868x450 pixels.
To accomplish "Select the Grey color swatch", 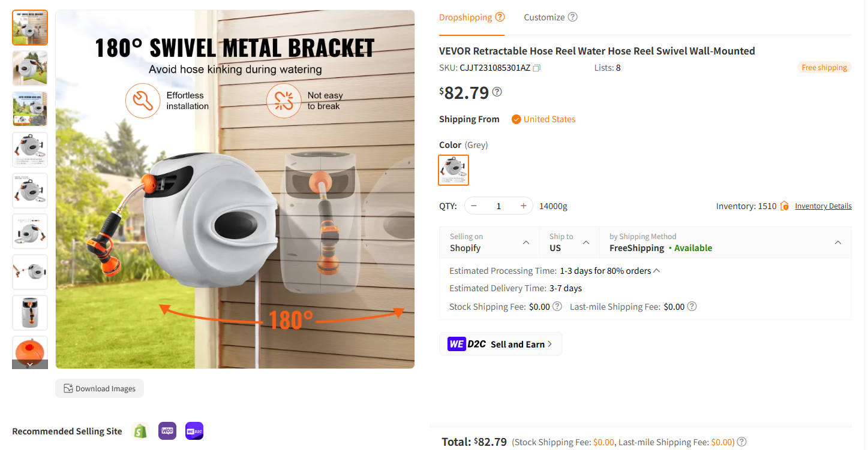I will [x=453, y=170].
